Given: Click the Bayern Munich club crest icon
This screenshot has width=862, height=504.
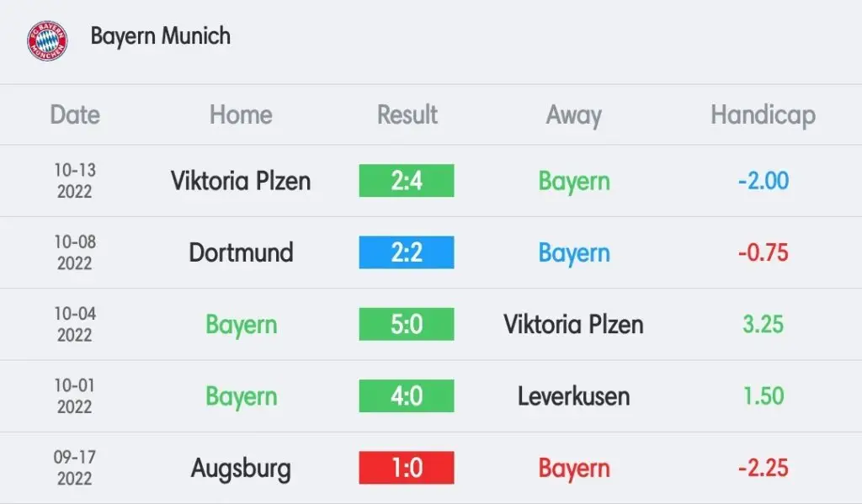Looking at the screenshot, I should (47, 40).
